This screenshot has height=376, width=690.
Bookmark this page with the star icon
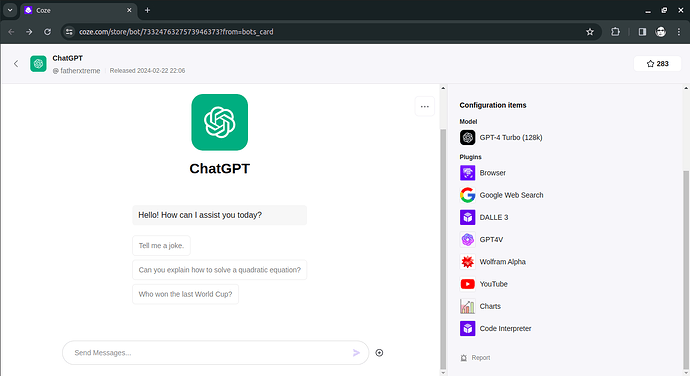590,32
